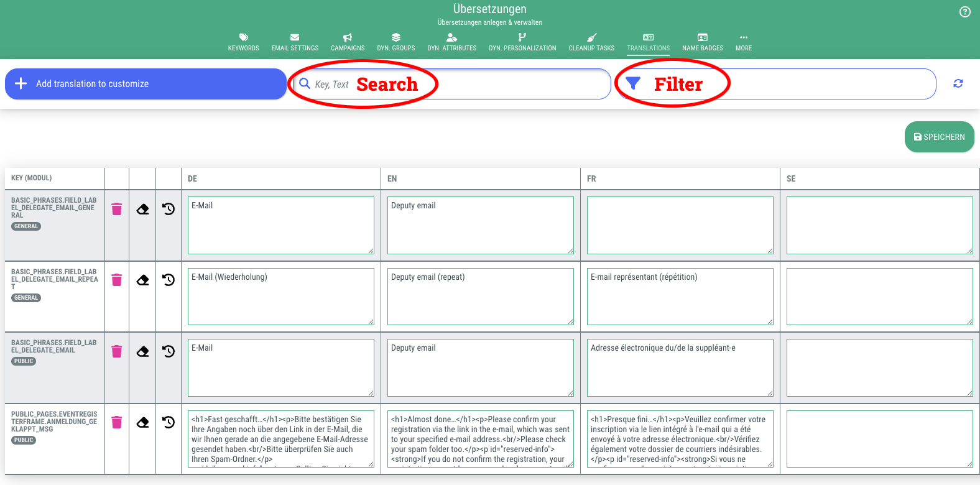This screenshot has height=485, width=980.
Task: Click SE field of ANMELDUNG_GEKLAPPT_MSG row
Action: coord(880,439)
